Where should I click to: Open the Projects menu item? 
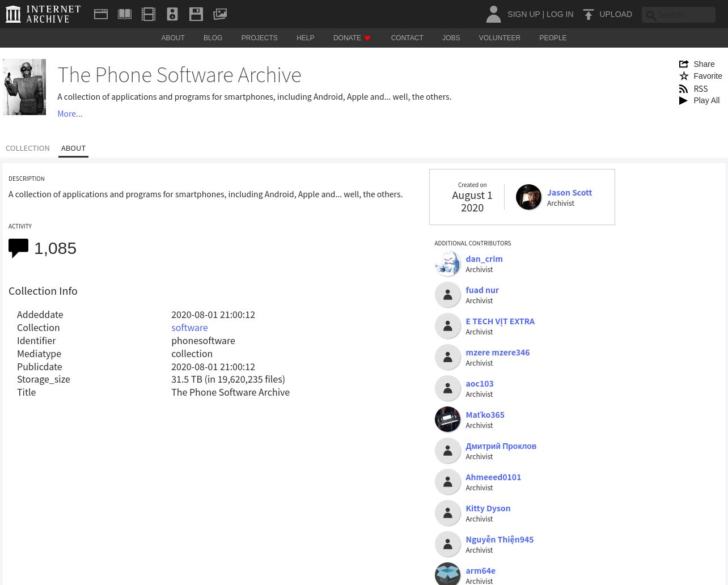click(x=259, y=38)
